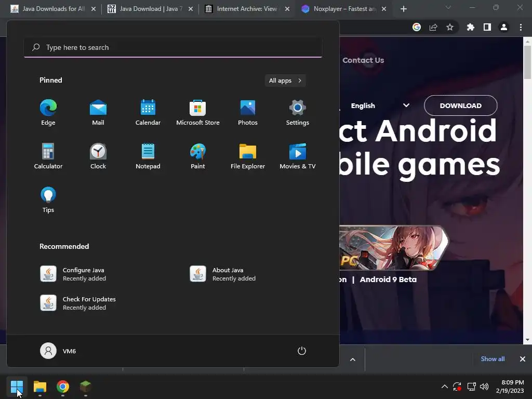
Task: Expand the download item options chevron
Action: pos(353,360)
